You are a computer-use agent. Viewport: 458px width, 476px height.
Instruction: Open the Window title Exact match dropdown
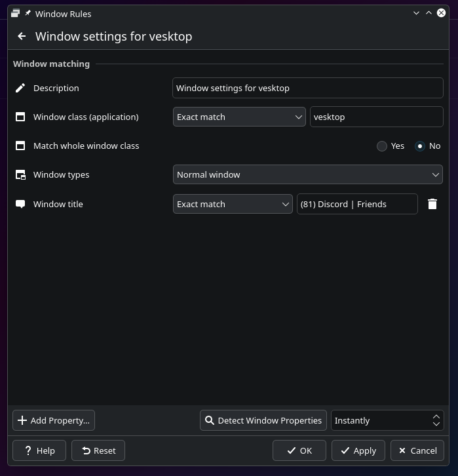point(233,204)
